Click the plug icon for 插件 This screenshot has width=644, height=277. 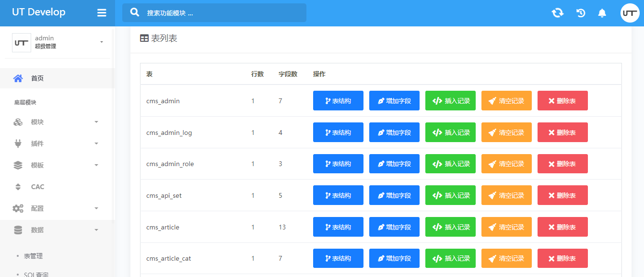(x=18, y=144)
